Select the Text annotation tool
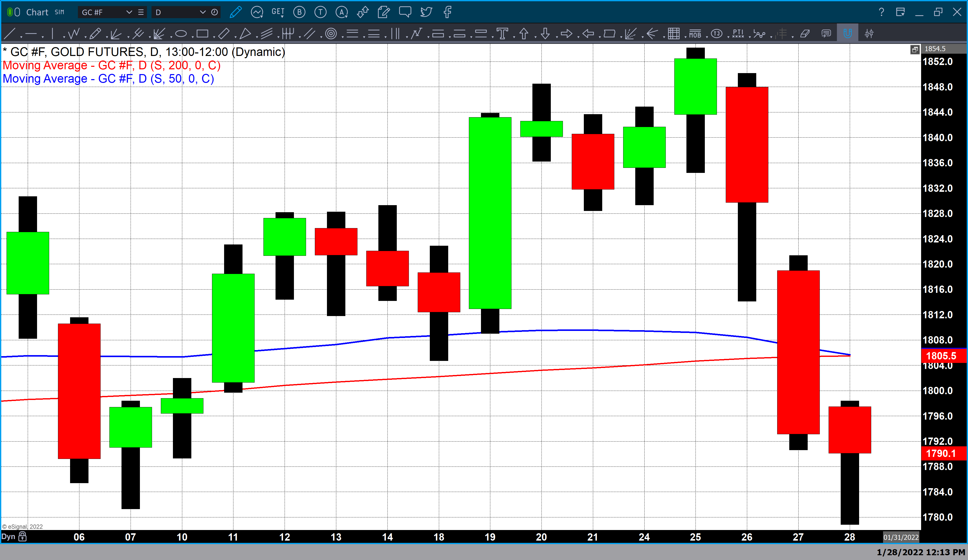The width and height of the screenshot is (968, 560). [502, 34]
